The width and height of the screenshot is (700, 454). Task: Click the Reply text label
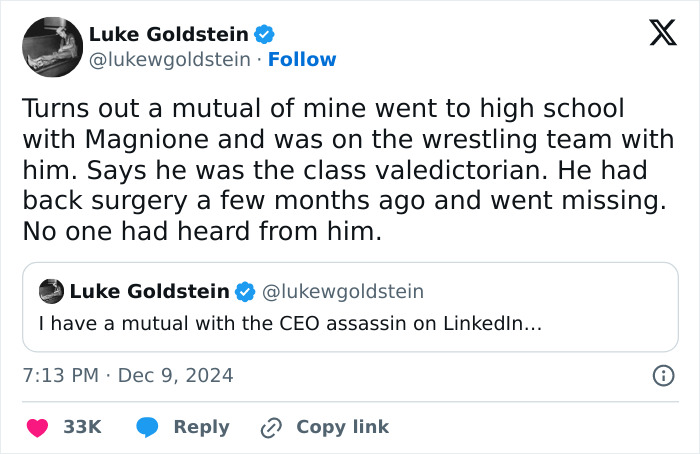(x=201, y=427)
